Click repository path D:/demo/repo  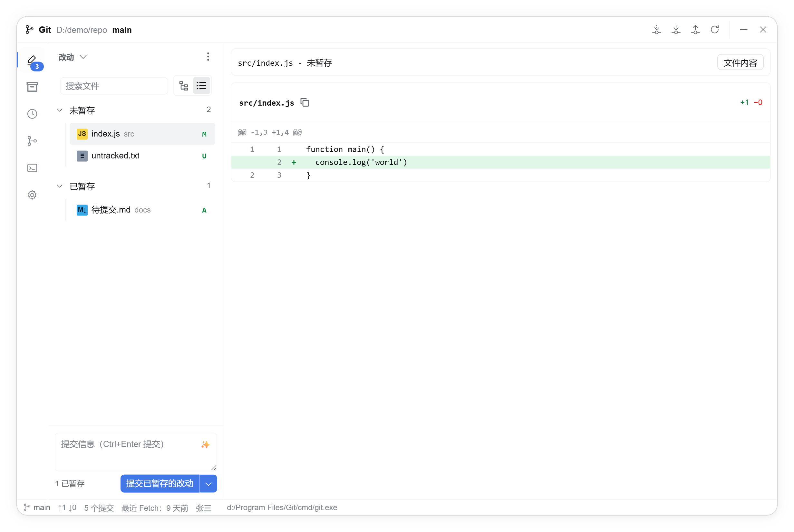coord(82,30)
